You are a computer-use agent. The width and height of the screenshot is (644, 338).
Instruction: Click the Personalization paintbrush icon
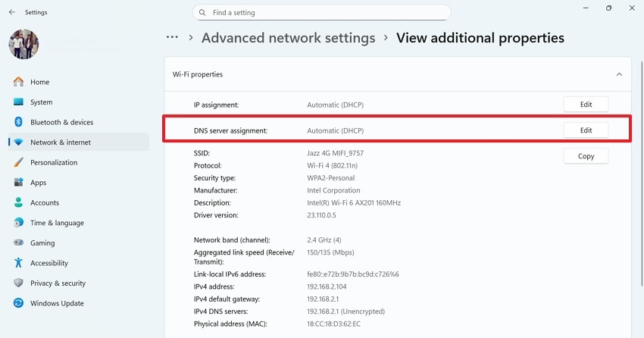click(x=18, y=162)
